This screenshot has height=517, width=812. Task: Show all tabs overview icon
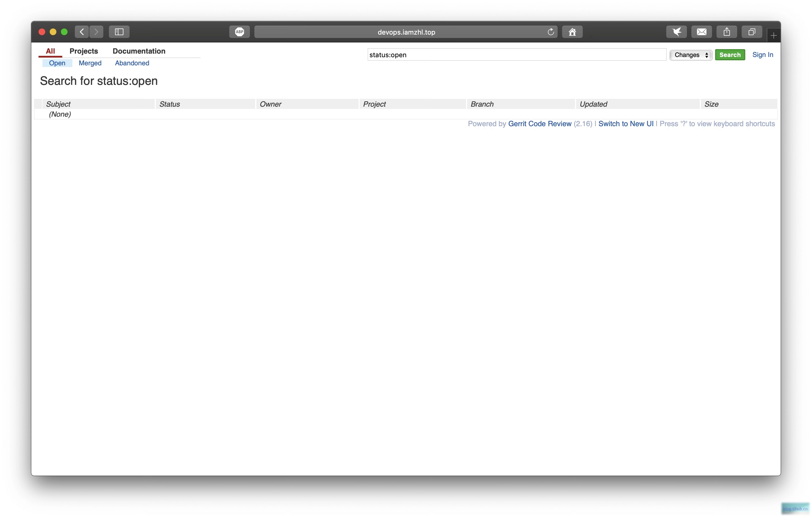click(752, 32)
